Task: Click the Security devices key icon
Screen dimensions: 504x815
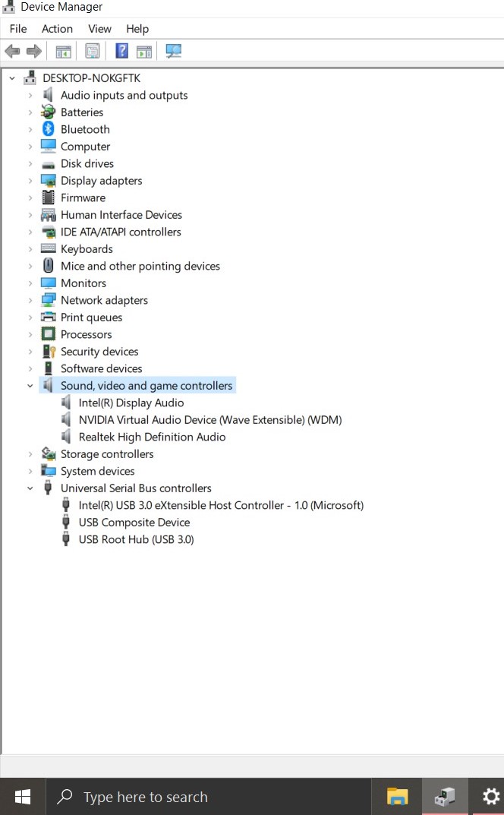Action: pyautogui.click(x=49, y=352)
